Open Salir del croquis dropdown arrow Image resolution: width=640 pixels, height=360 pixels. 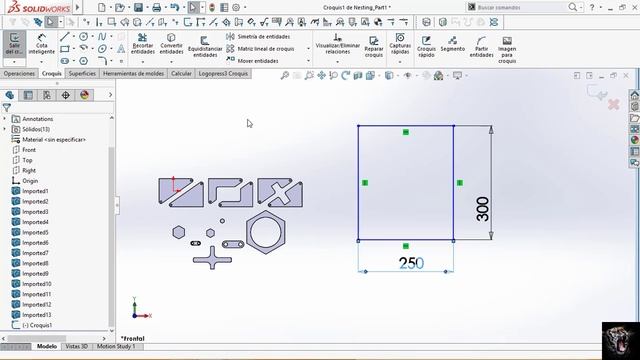(x=14, y=62)
